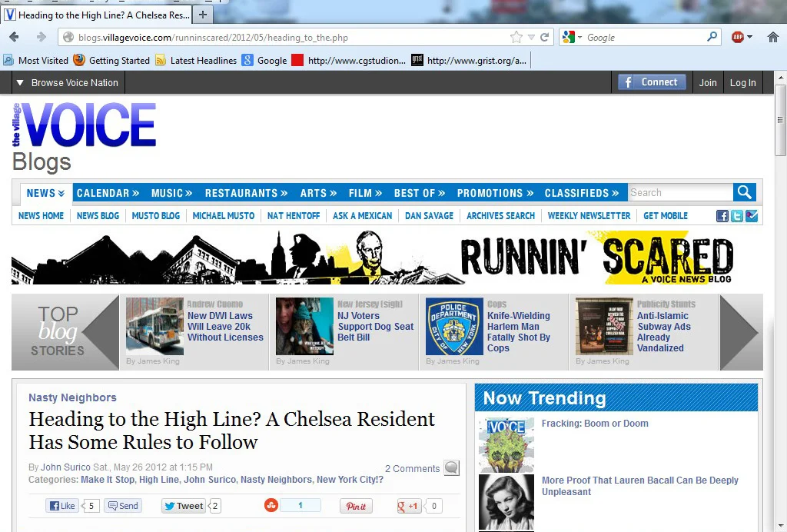Viewport: 787px width, 532px height.
Task: Click the newsletter envelope icon in the sub-navigation
Action: pyautogui.click(x=752, y=216)
